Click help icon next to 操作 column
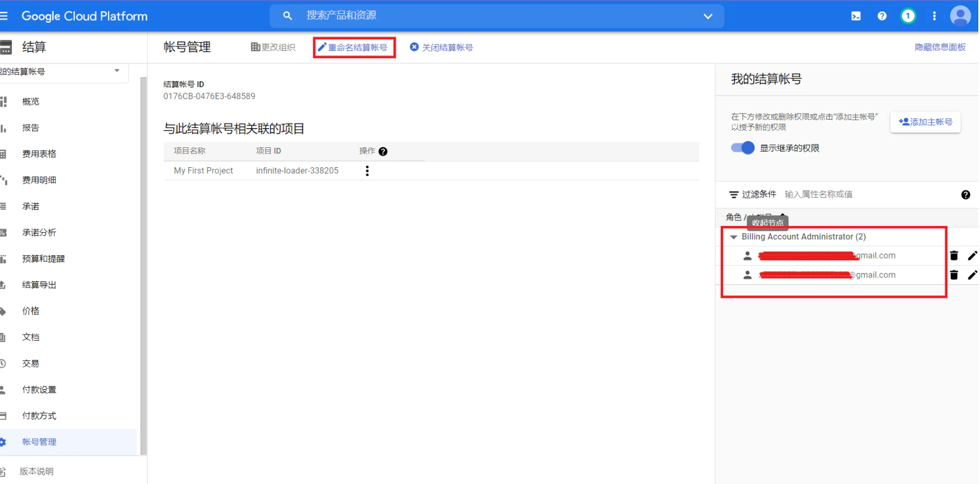The height and width of the screenshot is (484, 980). tap(383, 152)
